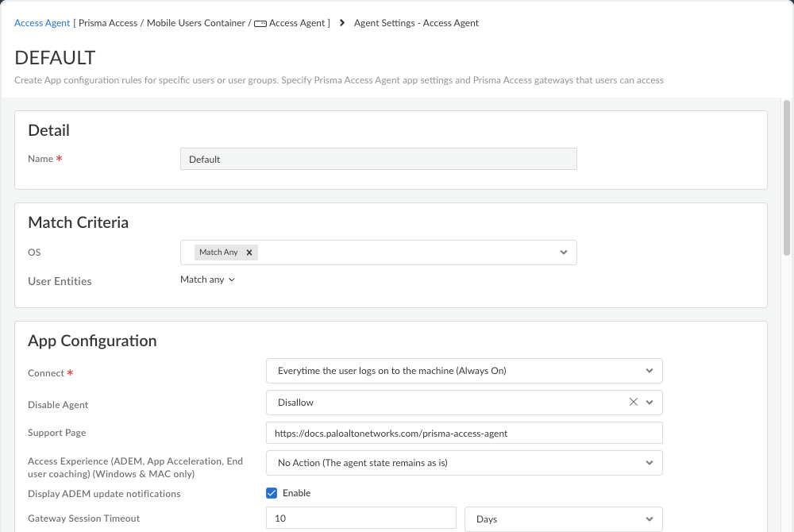The width and height of the screenshot is (794, 532).
Task: Click the Name field containing Default
Action: [x=378, y=159]
